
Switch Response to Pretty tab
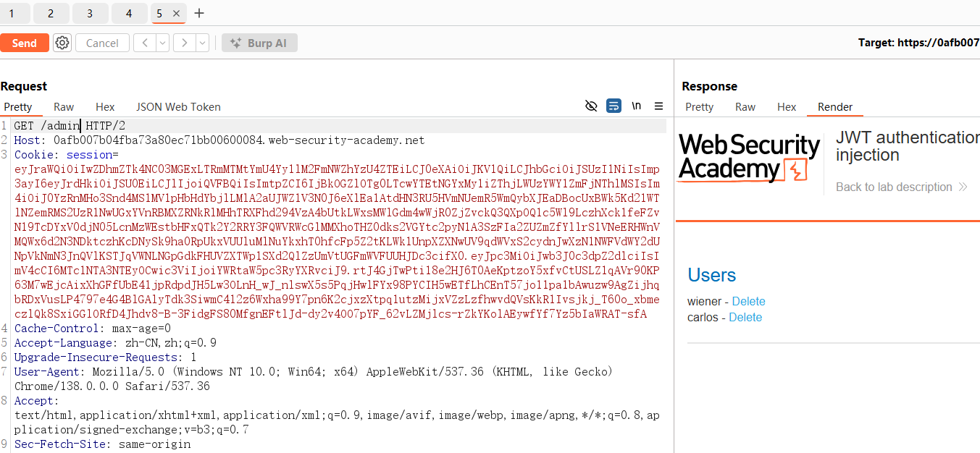699,107
